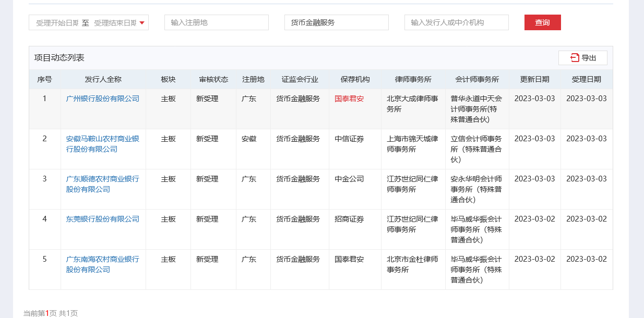Click the 证监会行业 column header
Viewport: 644px width, 318px height.
pyautogui.click(x=300, y=79)
